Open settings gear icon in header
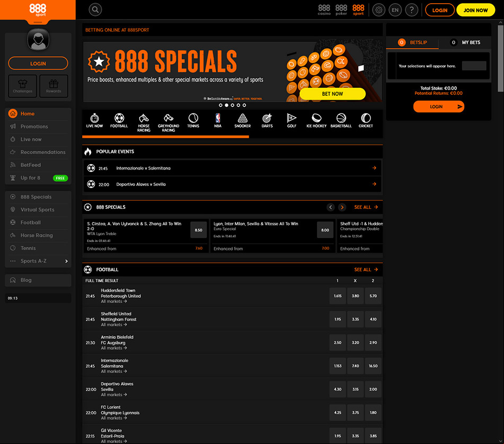 378,10
